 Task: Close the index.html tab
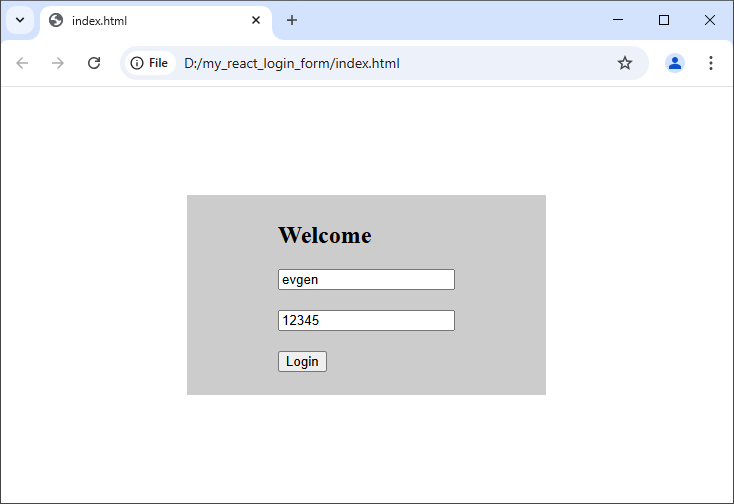(x=256, y=20)
